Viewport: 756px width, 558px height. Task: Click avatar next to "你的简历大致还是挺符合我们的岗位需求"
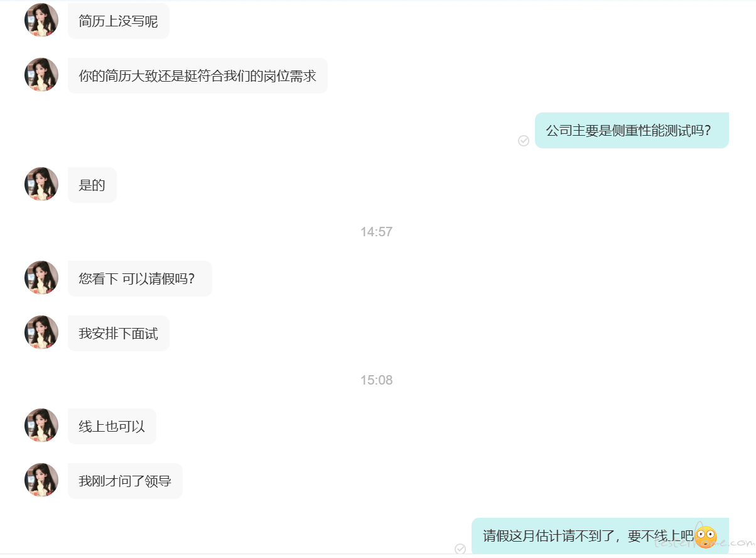point(41,75)
